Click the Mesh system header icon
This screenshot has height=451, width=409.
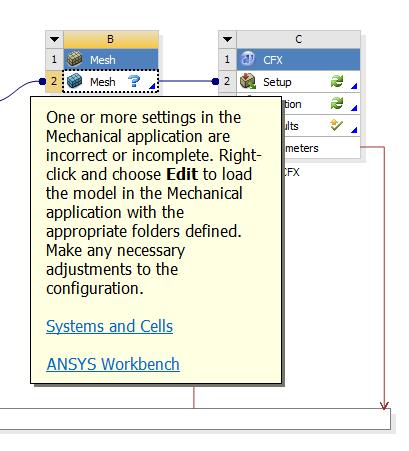(x=75, y=59)
